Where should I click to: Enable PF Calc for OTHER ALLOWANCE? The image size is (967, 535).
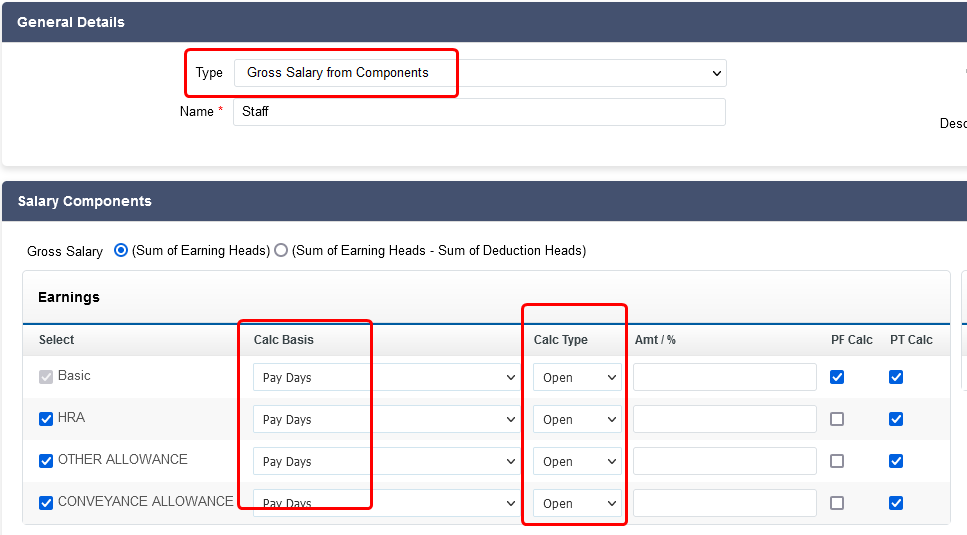point(837,461)
